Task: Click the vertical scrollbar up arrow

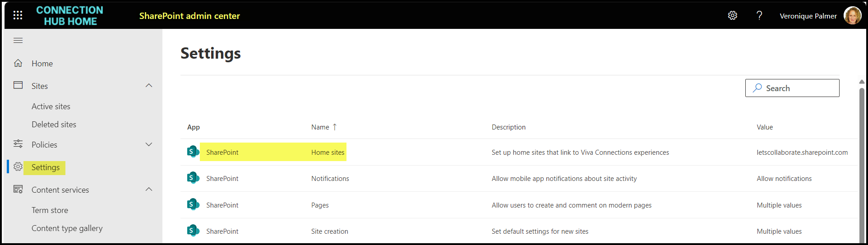Action: pos(861,82)
